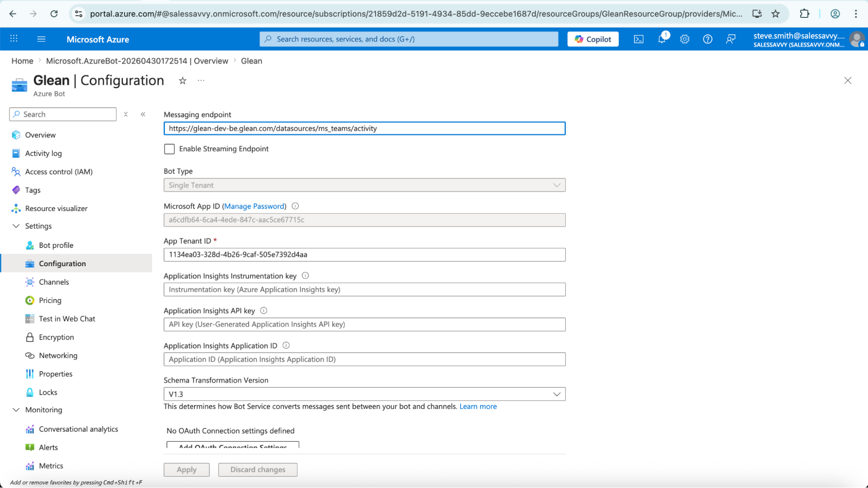This screenshot has height=488, width=868.
Task: Open the browser extensions puzzle icon
Action: point(804,14)
